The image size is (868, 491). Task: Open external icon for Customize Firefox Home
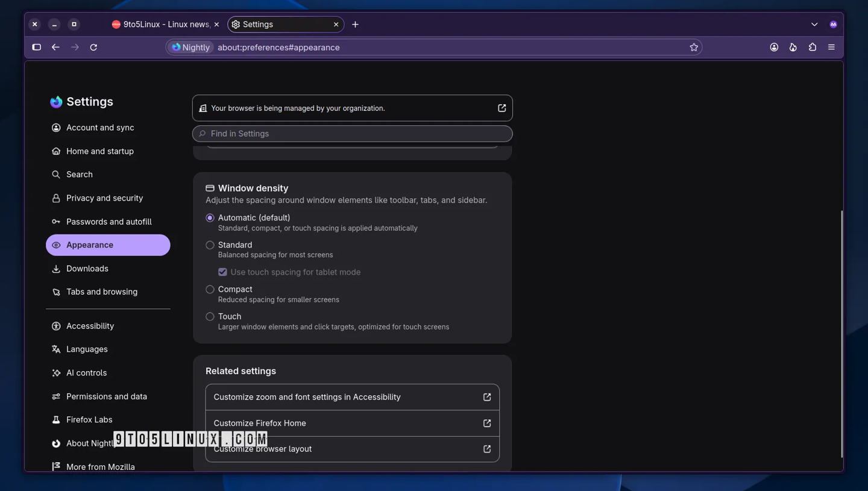pos(487,423)
